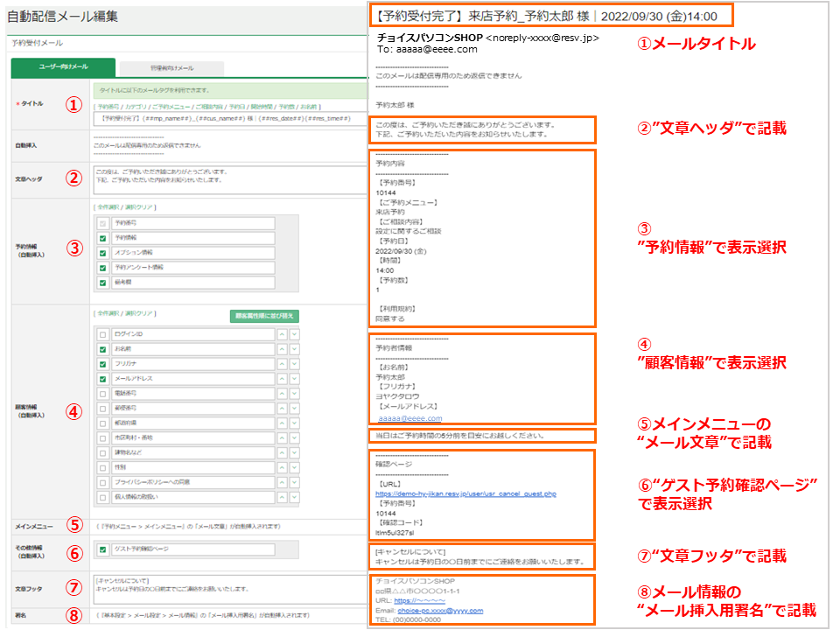840x630 pixels.
Task: Uncheck the オプション情報 checkbox
Action: pyautogui.click(x=103, y=254)
